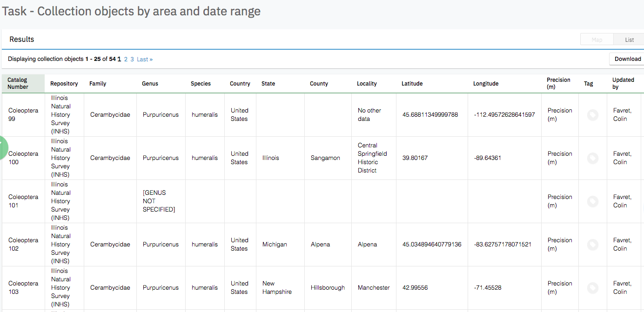This screenshot has height=312, width=644.
Task: Select the List view tab
Action: click(629, 39)
